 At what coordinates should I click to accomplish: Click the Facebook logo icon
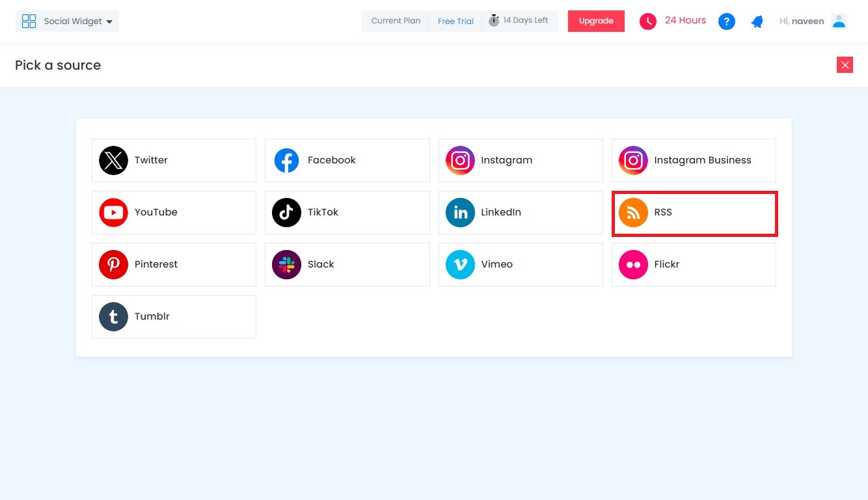(286, 160)
